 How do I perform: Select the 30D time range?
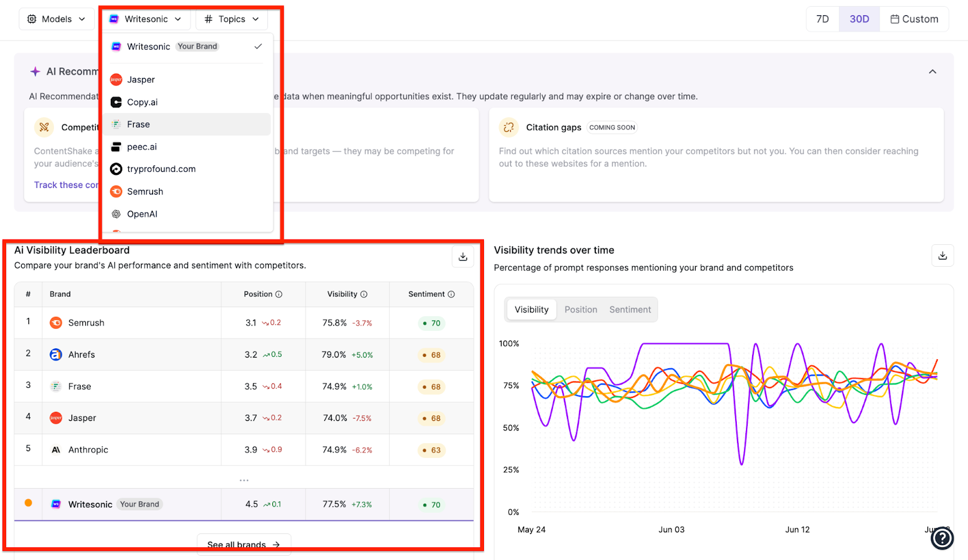pos(859,19)
